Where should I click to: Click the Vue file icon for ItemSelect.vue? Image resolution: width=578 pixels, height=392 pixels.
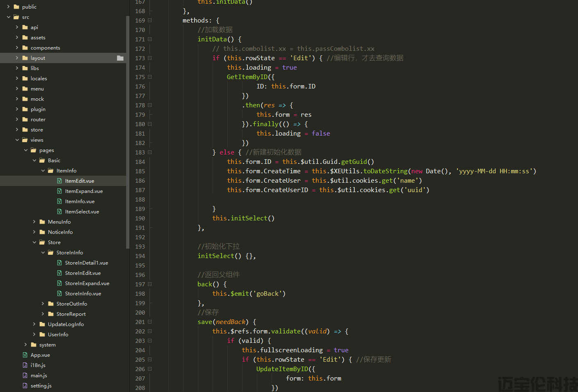59,211
